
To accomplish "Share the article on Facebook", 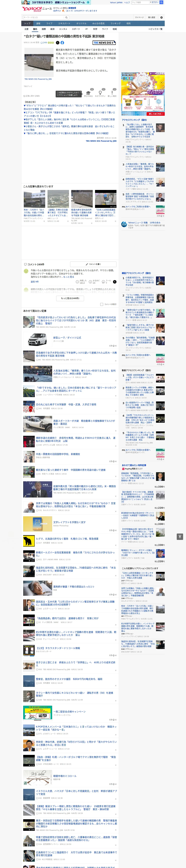I will point(62,43).
